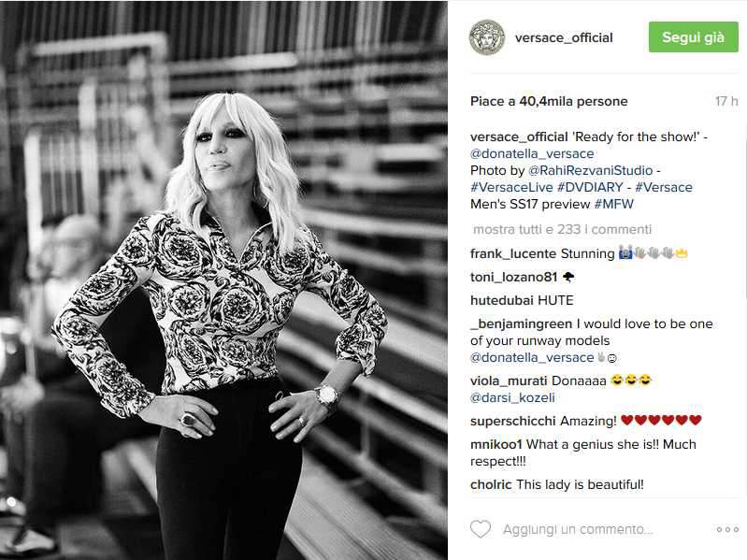Open the #VersaceLive hashtag
The width and height of the screenshot is (747, 560).
click(511, 187)
